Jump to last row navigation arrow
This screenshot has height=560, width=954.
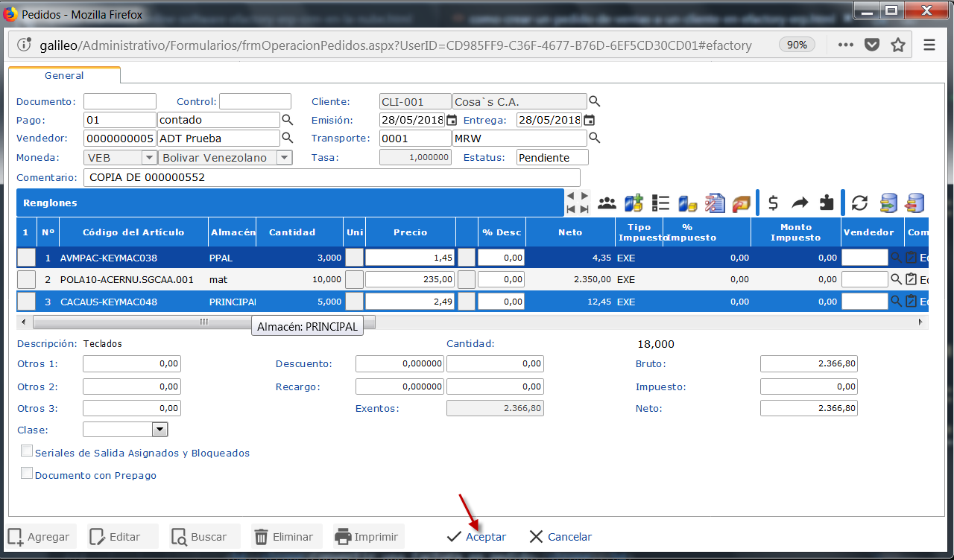click(x=584, y=209)
